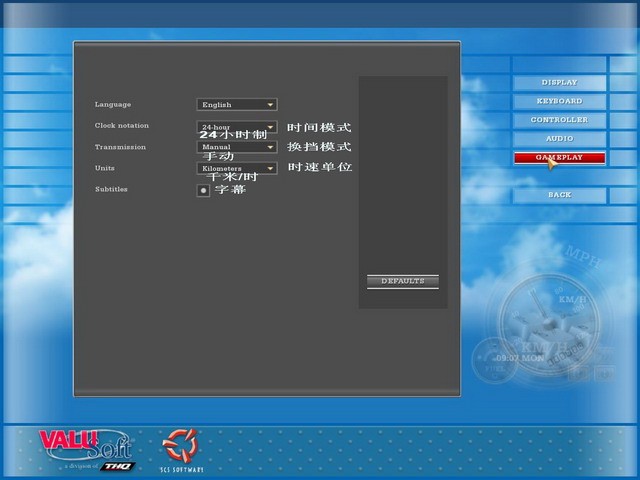Open the Language dropdown set to English
640x480 pixels.
coord(236,104)
